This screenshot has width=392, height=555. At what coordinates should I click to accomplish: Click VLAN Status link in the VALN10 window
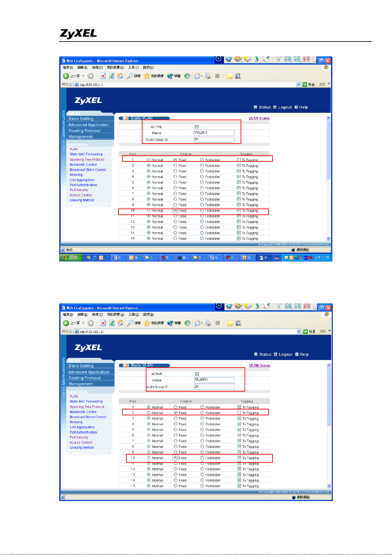pyautogui.click(x=259, y=118)
